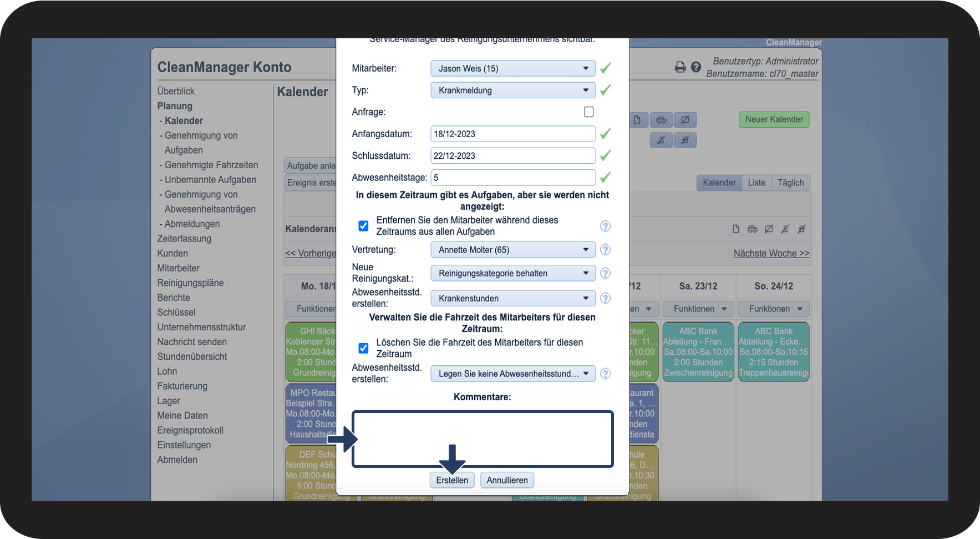
Task: Open the 'Legen Sie keine Abwesenheitsstund…' dropdown
Action: [513, 374]
